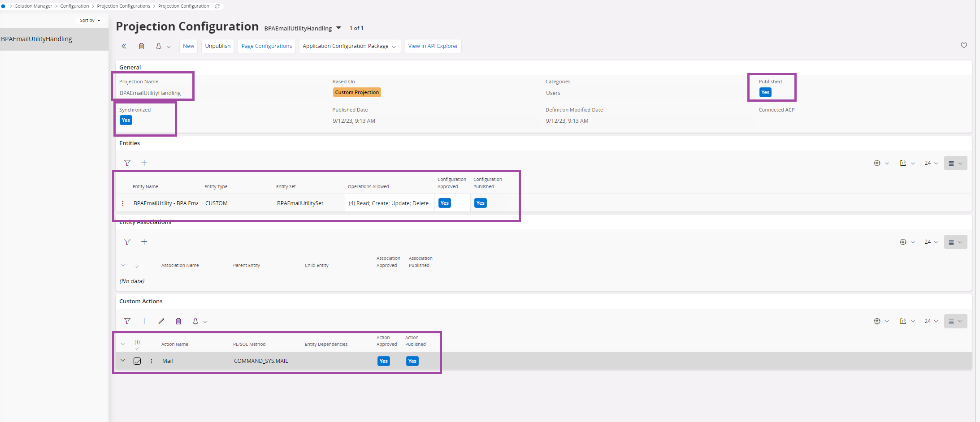This screenshot has width=980, height=422.
Task: Navigate to Projection Configurations breadcrumb
Action: tap(123, 6)
